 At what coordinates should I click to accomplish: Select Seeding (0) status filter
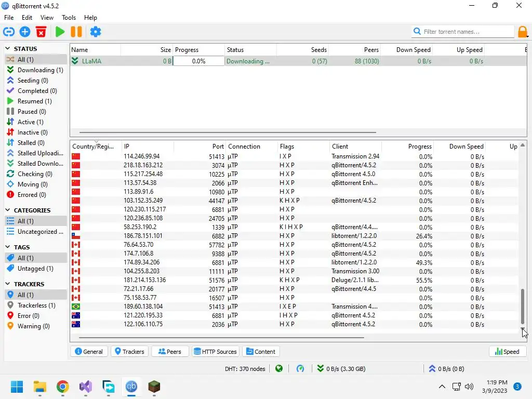[36, 81]
